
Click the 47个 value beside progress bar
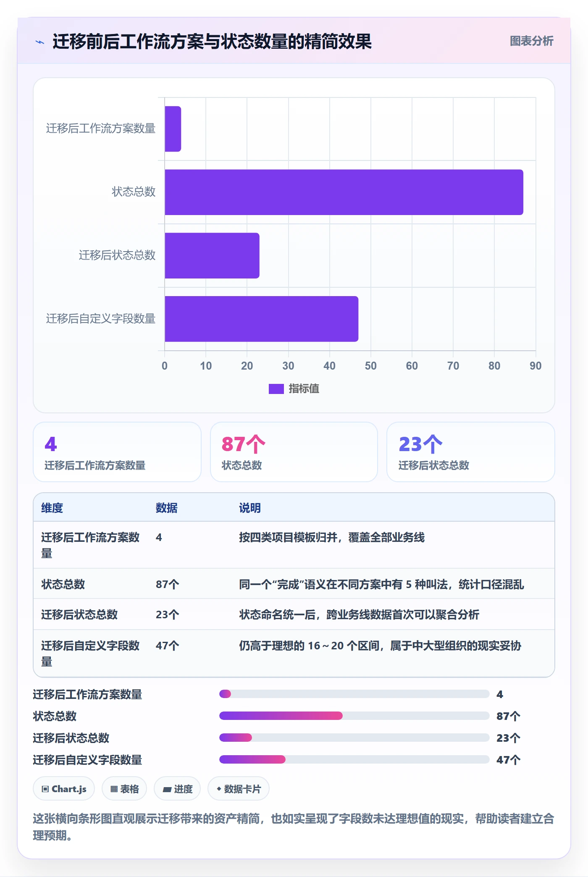click(508, 760)
